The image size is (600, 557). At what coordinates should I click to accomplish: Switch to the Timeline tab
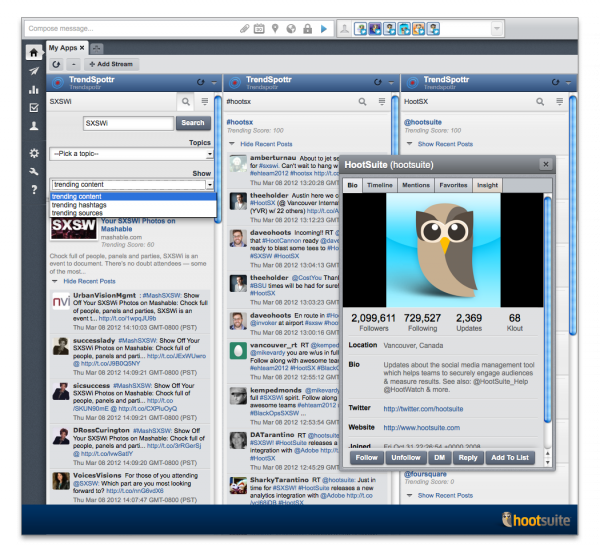[x=380, y=185]
